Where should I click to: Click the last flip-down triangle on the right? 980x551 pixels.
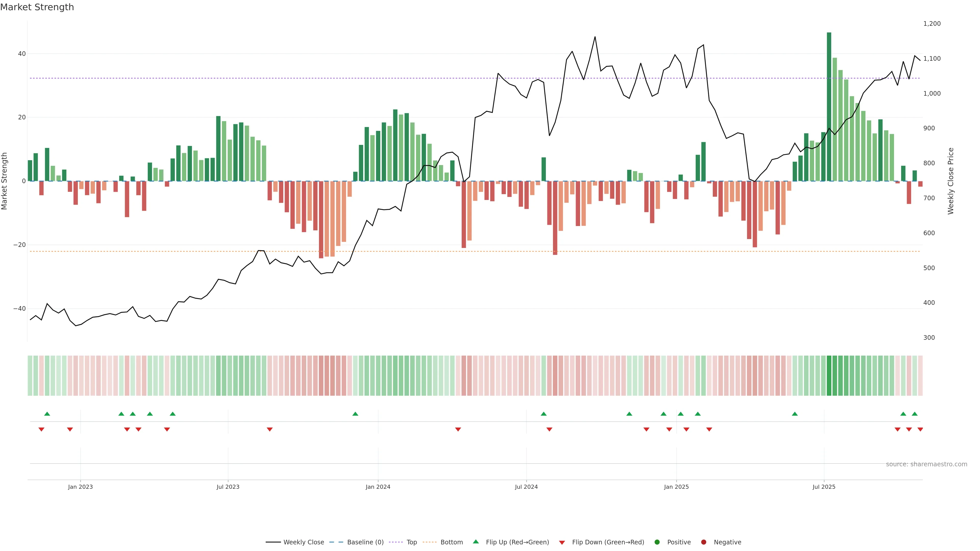coord(920,429)
